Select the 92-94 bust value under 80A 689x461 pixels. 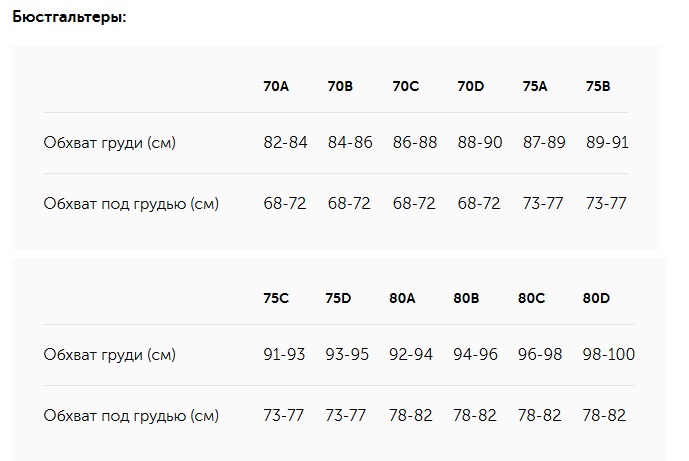411,354
